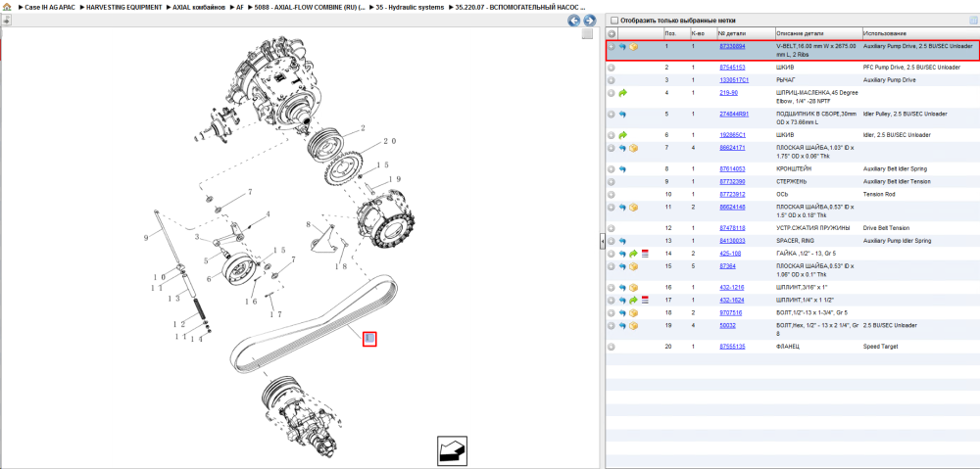Screen dimensions: 980x469
Task: Go to the home icon in the breadcrumb
Action: 7,7
